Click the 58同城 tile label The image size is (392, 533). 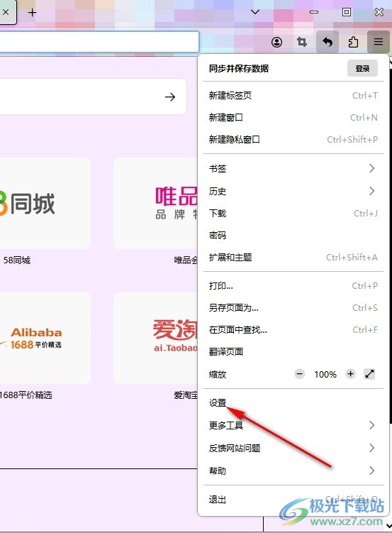coord(16,260)
